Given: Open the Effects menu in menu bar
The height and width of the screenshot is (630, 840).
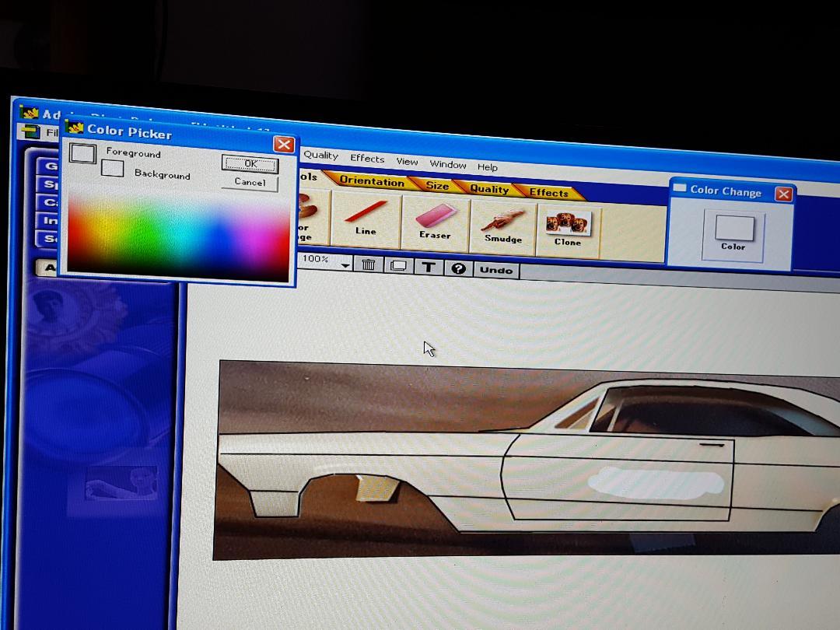Looking at the screenshot, I should (367, 159).
